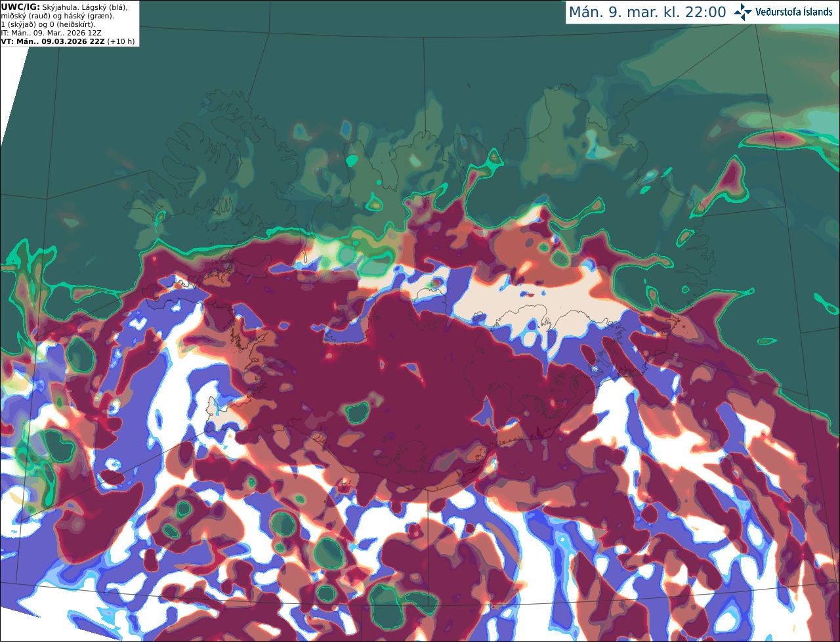Viewport: 840px width, 642px height.
Task: Click the Veðurstofa Íslands star logo icon
Action: click(x=743, y=12)
